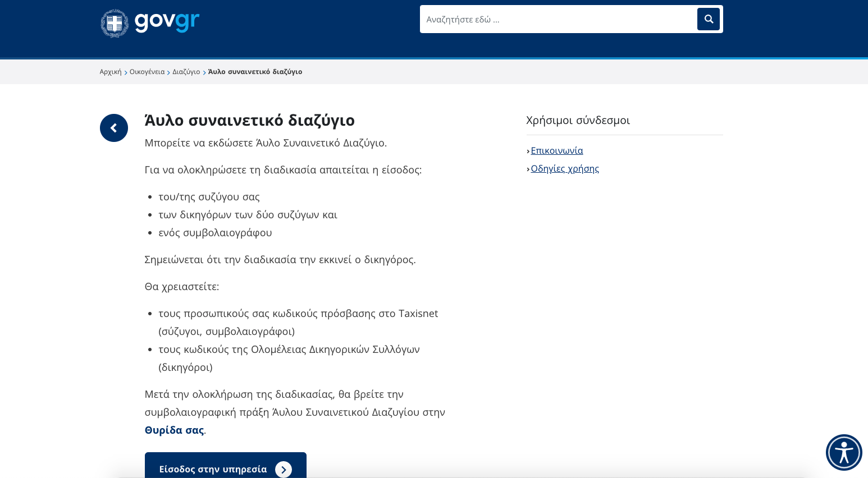
Task: Open the Επικοινωνία link
Action: [557, 150]
